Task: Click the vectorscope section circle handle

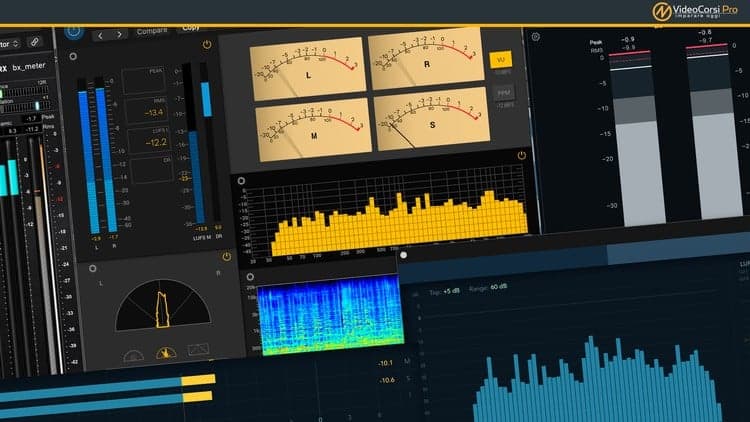Action: (92, 269)
